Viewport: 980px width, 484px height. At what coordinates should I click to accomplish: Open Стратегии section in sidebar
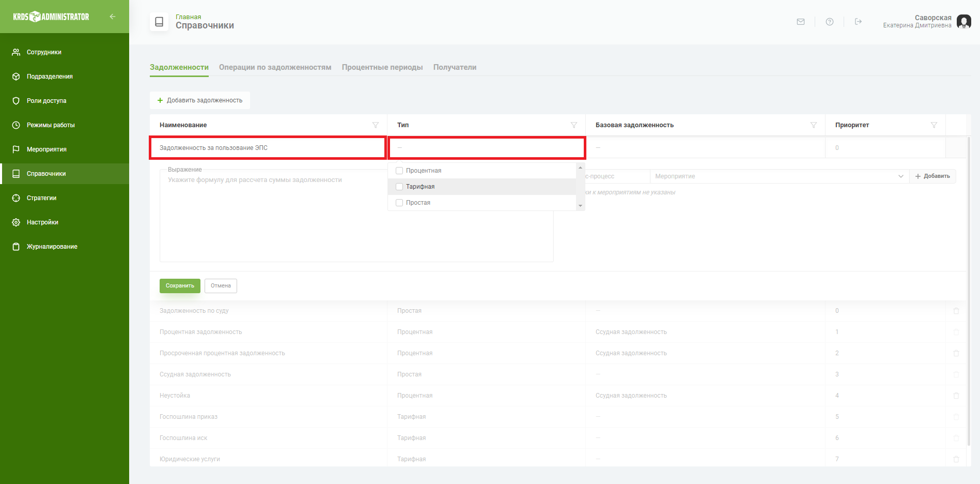coord(41,198)
